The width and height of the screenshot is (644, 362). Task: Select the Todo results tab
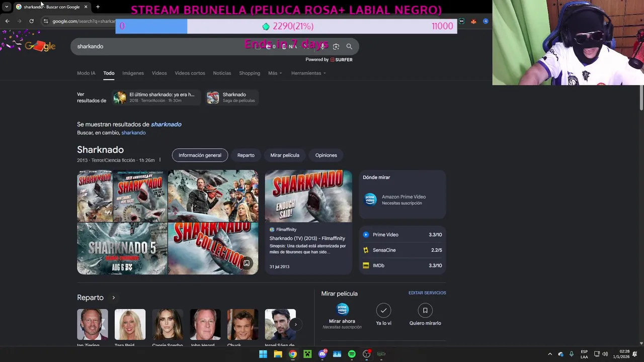(109, 73)
